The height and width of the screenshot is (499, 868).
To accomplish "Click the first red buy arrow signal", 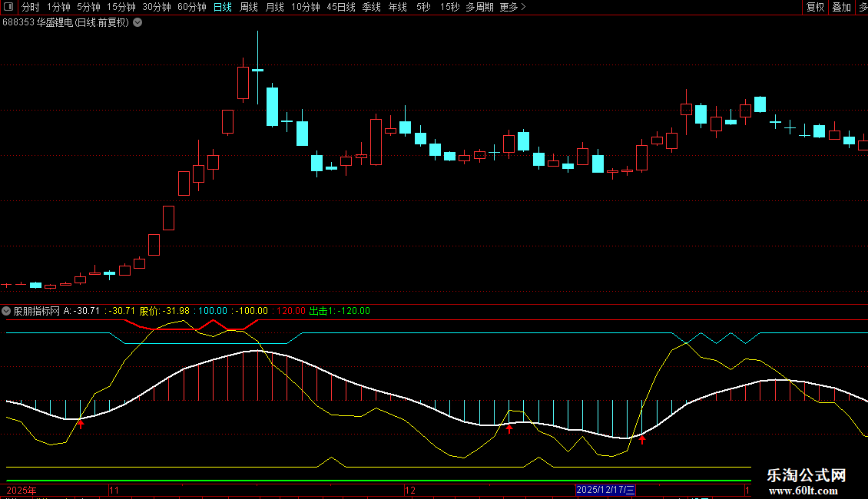I will point(80,423).
